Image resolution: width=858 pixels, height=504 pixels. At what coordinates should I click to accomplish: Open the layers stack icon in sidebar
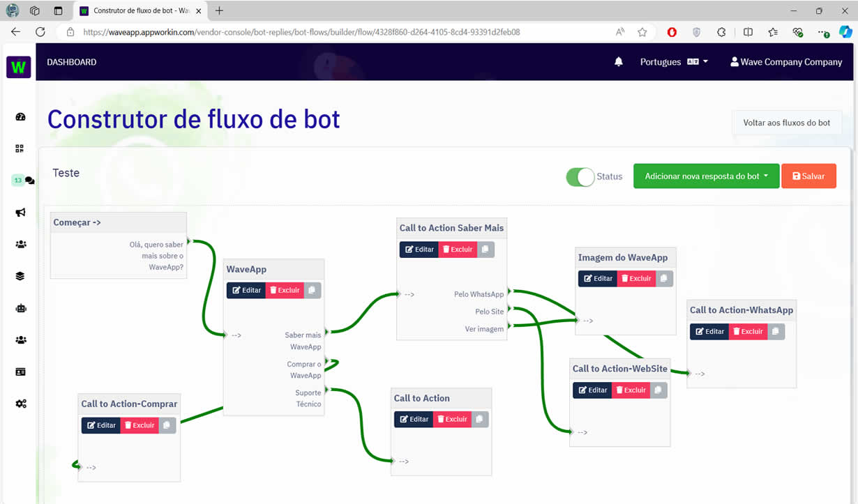click(20, 276)
